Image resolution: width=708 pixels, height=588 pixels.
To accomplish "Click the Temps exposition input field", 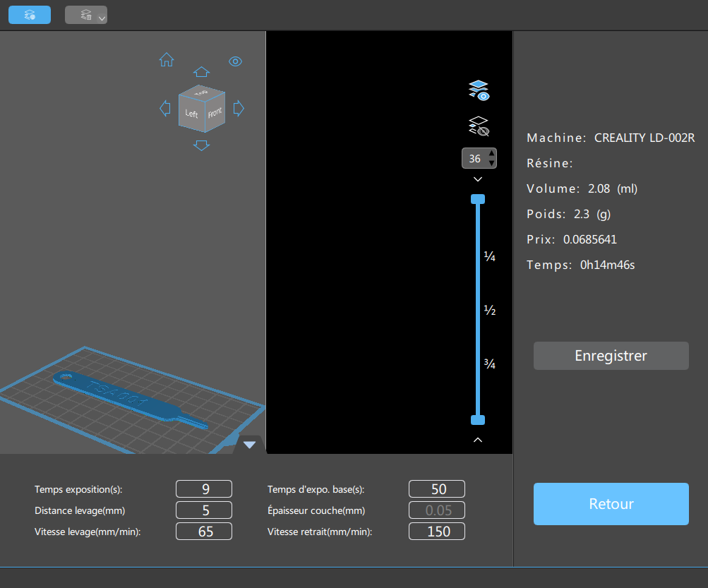I will coord(204,489).
